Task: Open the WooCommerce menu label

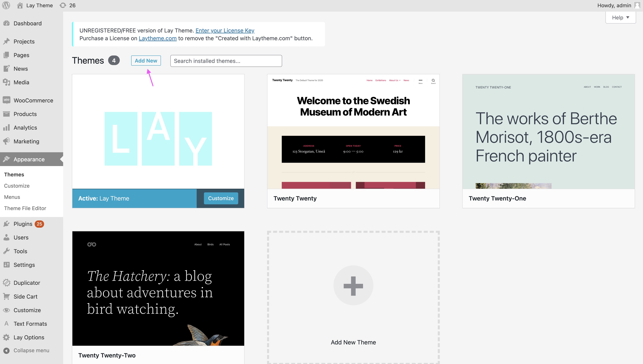Action: tap(33, 100)
